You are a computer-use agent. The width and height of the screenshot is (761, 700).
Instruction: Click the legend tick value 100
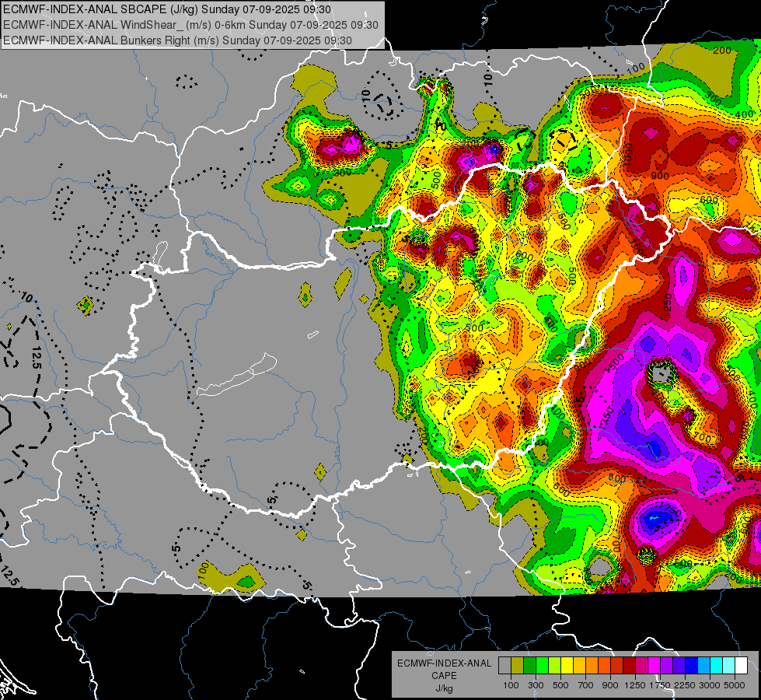511,685
